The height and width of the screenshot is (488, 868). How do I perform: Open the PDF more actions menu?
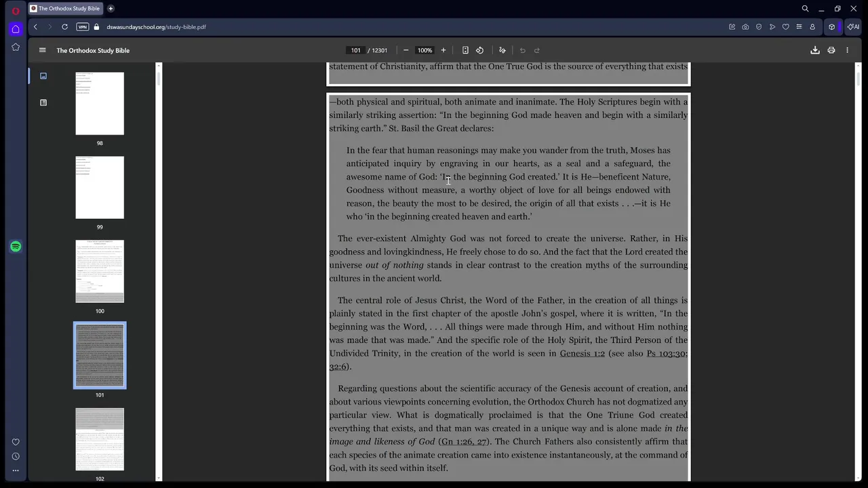847,50
